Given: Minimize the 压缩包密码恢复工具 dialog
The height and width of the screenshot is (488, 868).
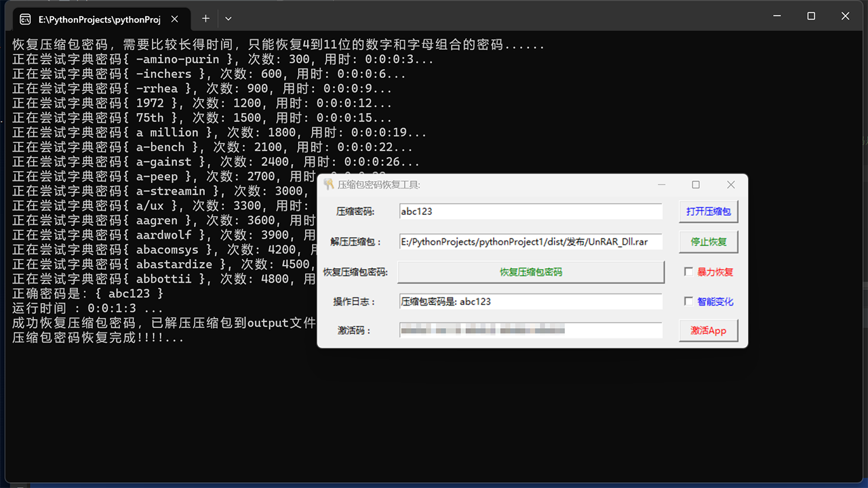Looking at the screenshot, I should coord(661,184).
